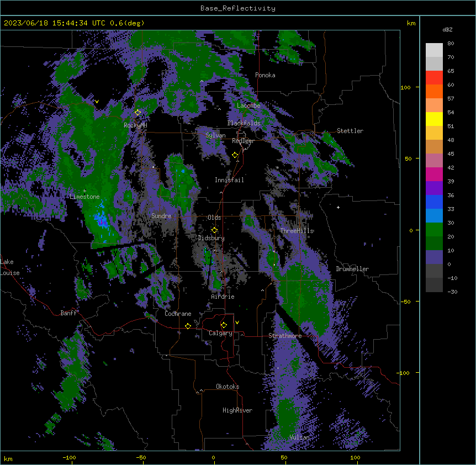
Task: Click the -50 tick on right axis
Action: tap(405, 302)
